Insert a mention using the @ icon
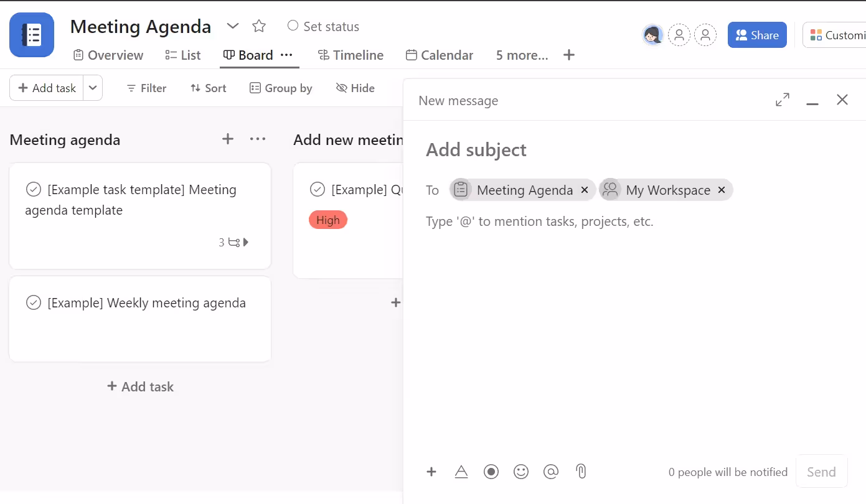Viewport: 866px width, 504px height. (551, 471)
